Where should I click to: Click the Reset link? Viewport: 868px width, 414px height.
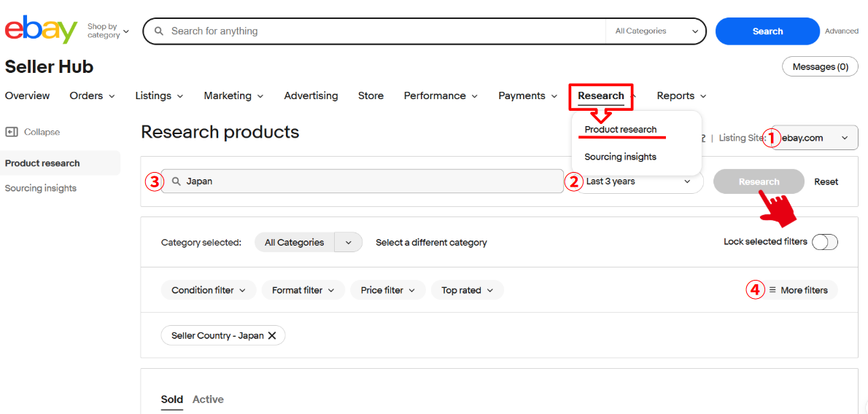[826, 181]
